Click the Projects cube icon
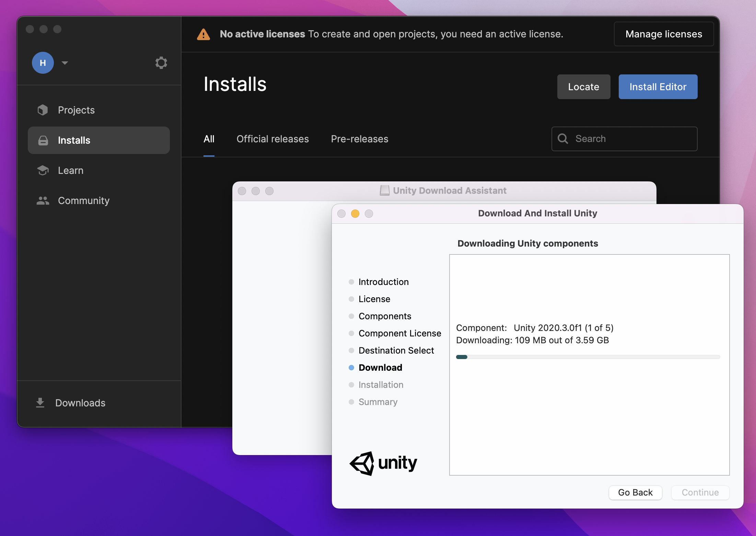756x536 pixels. click(43, 110)
